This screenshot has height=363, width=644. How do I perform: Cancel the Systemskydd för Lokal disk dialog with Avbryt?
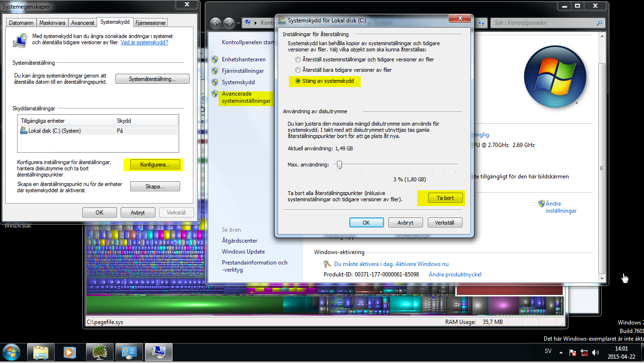tap(405, 222)
